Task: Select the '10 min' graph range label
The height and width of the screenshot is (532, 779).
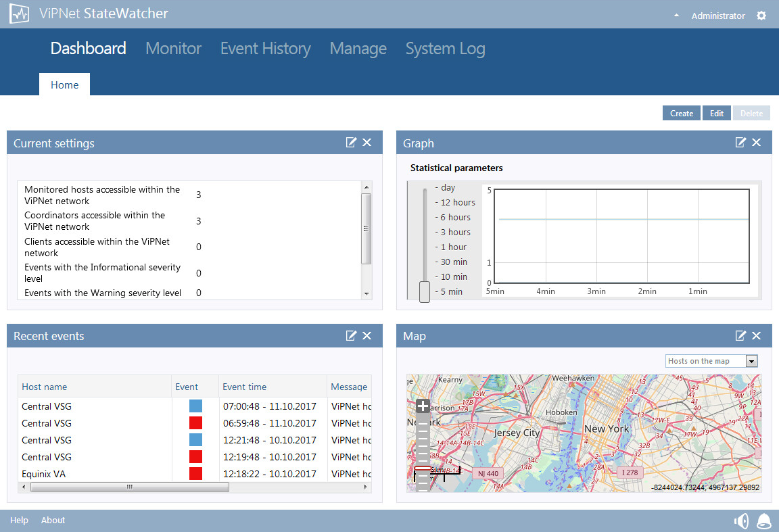Action: click(454, 276)
